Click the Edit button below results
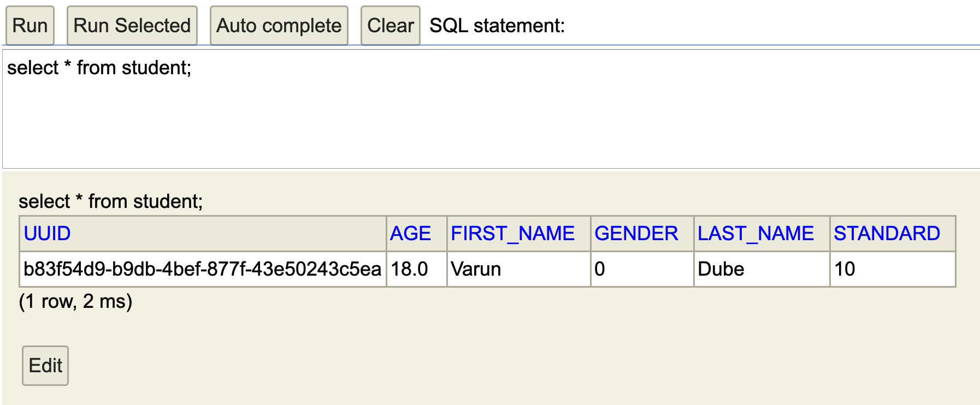Image resolution: width=980 pixels, height=405 pixels. pyautogui.click(x=45, y=366)
